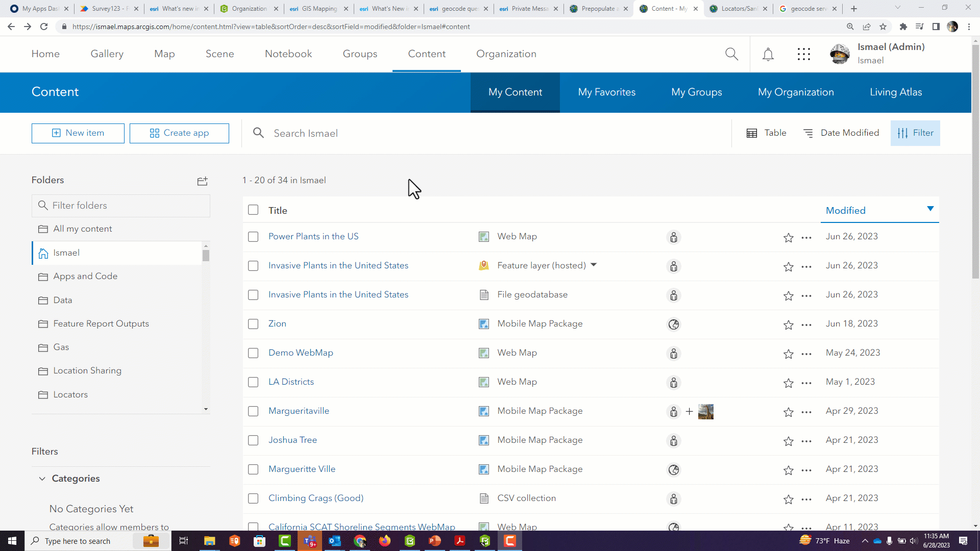Favorite the Zion item with star icon
The width and height of the screenshot is (980, 551).
788,324
